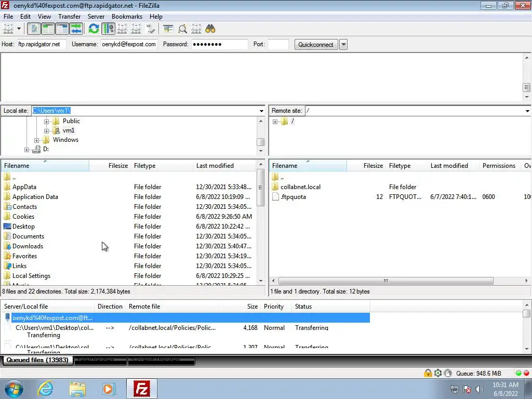Click the Favorites folder icon
532x399 pixels.
7,256
